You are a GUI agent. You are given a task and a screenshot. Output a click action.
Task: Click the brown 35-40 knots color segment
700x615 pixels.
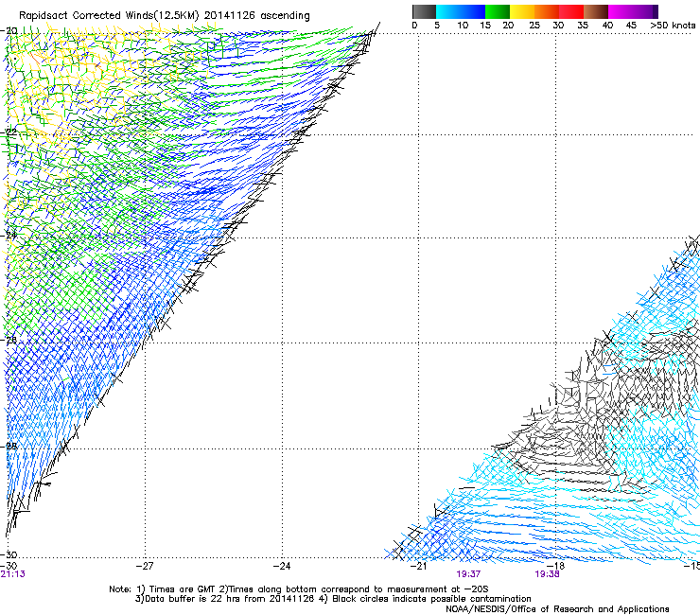pyautogui.click(x=596, y=11)
